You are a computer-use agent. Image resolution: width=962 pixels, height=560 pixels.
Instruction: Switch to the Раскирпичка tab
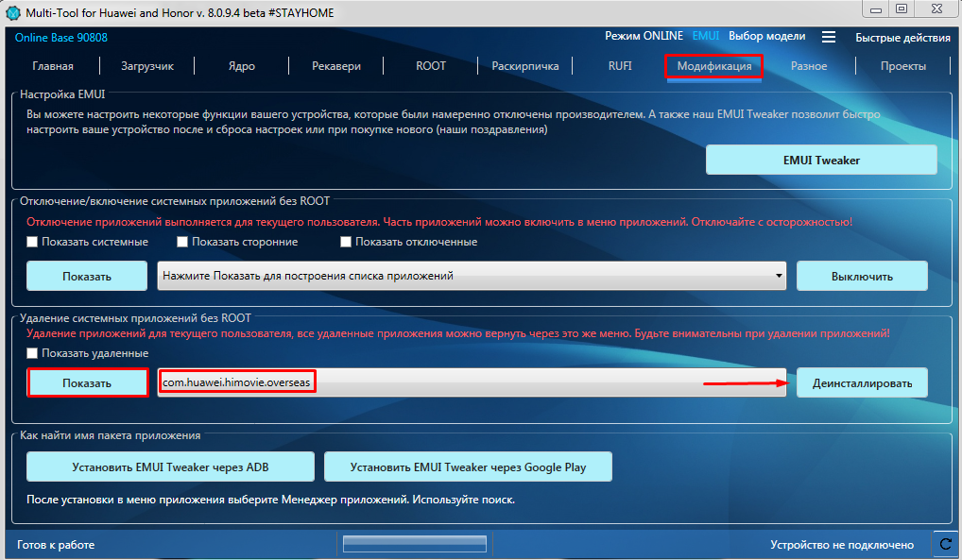click(x=525, y=66)
